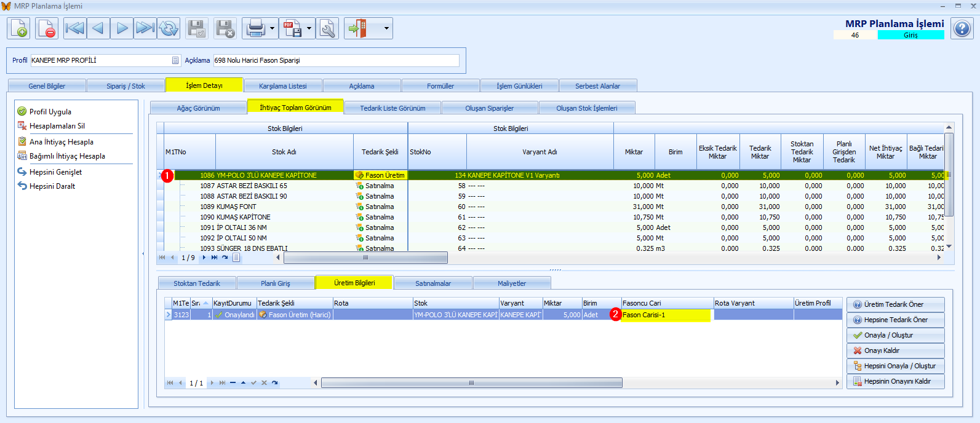
Task: Open the list view icon in the upper grid navigator
Action: coord(236,258)
